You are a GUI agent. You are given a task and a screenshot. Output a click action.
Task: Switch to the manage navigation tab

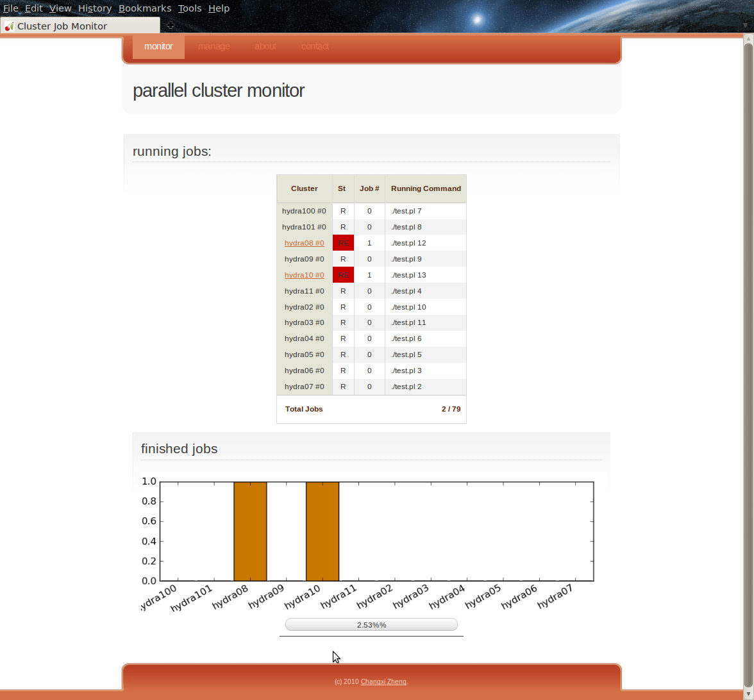coord(214,46)
